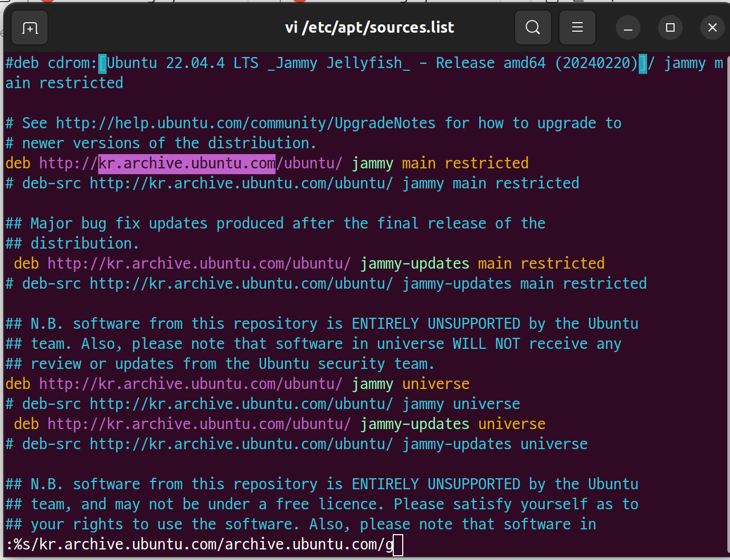Screen dimensions: 730x560
Task: Click '# deb-src' jammy main restricted line
Action: pyautogui.click(x=292, y=184)
